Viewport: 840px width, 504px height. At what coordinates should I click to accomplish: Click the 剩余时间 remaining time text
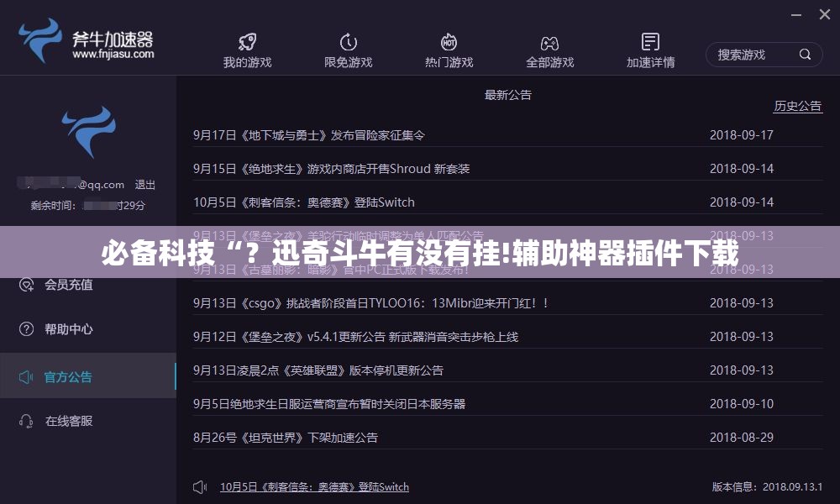click(x=88, y=205)
